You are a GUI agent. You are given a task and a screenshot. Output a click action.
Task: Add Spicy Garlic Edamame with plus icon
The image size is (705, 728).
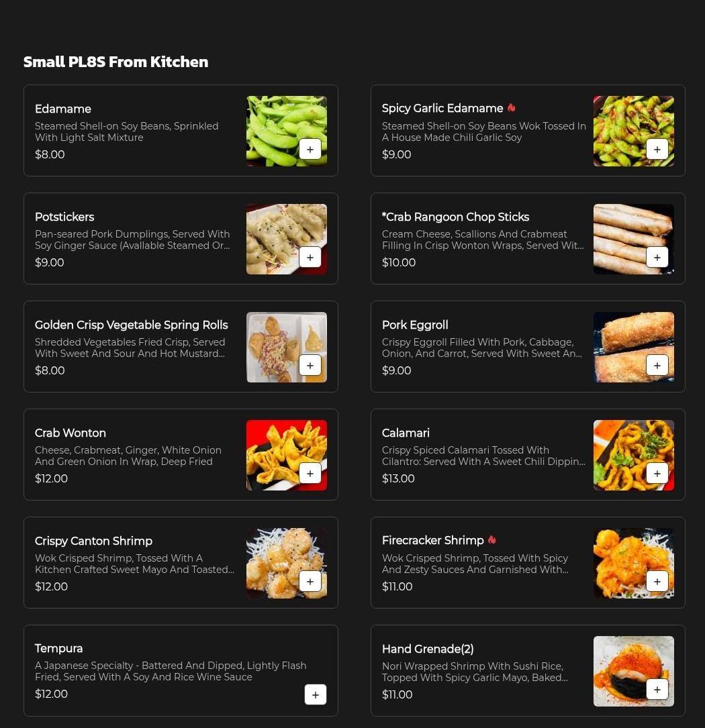point(657,150)
